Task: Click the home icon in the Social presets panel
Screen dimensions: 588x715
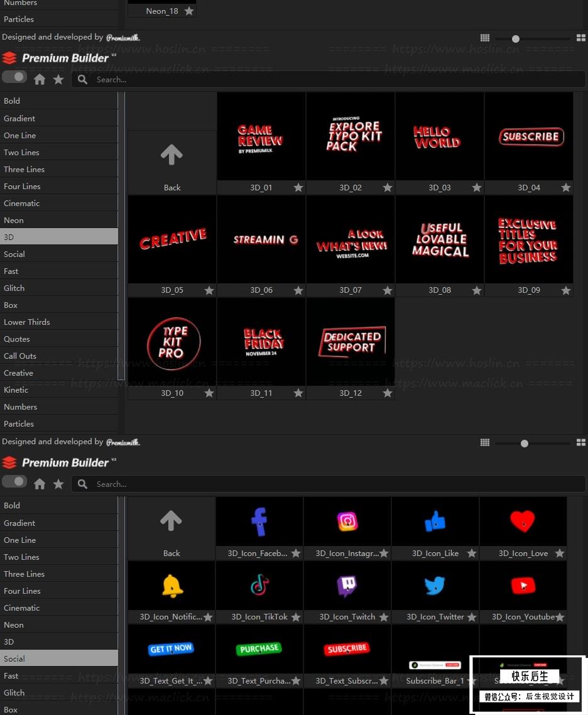Action: point(40,484)
